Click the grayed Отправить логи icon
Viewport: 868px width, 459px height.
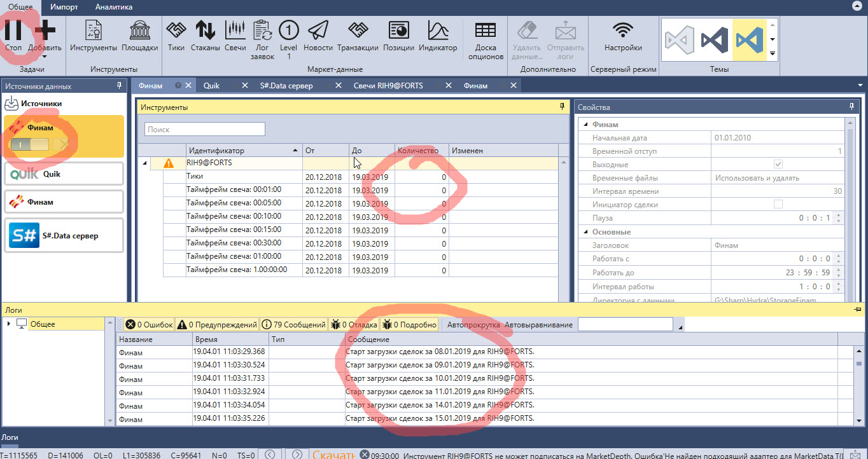click(565, 30)
